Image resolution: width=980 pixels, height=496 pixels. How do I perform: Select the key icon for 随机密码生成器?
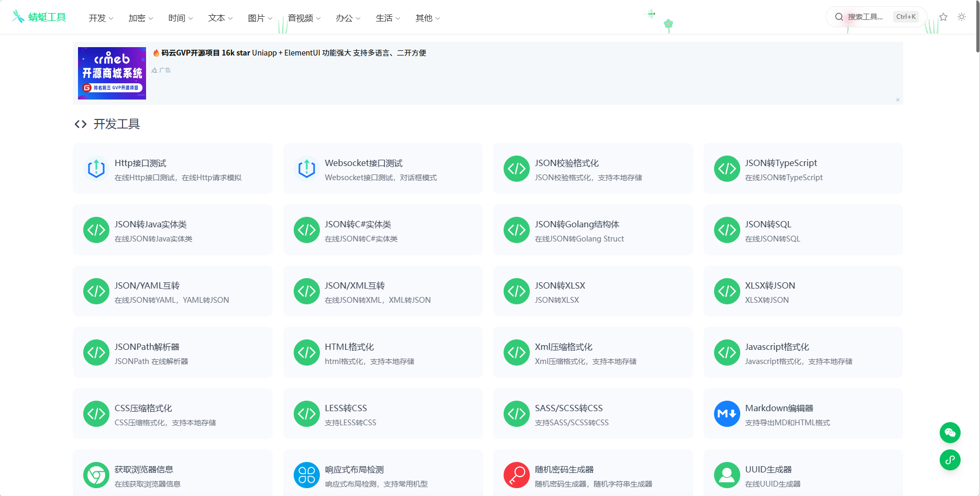[x=516, y=475]
